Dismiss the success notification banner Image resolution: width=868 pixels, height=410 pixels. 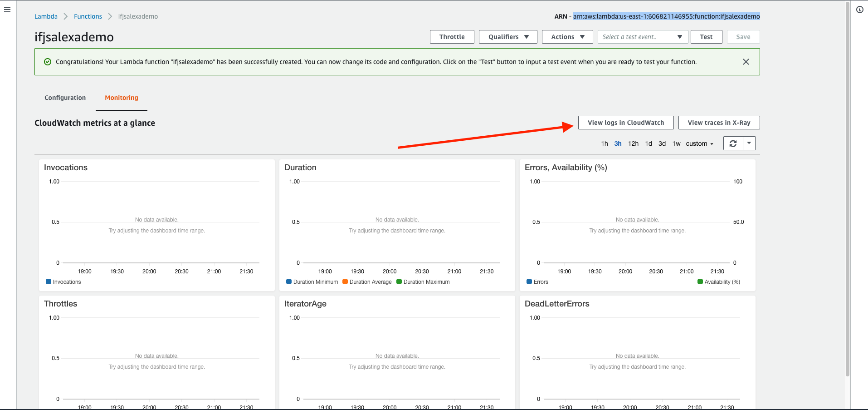coord(746,62)
